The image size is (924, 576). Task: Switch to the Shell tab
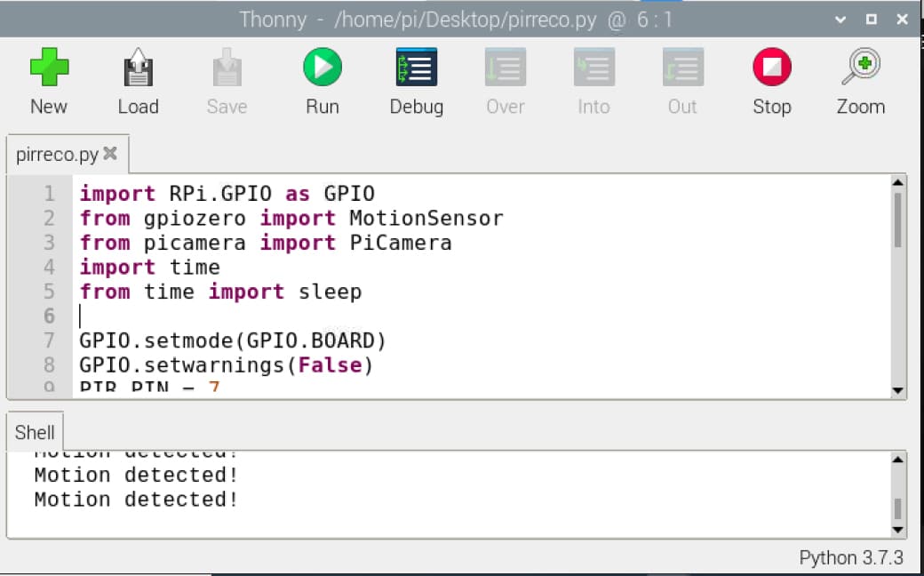pyautogui.click(x=35, y=433)
